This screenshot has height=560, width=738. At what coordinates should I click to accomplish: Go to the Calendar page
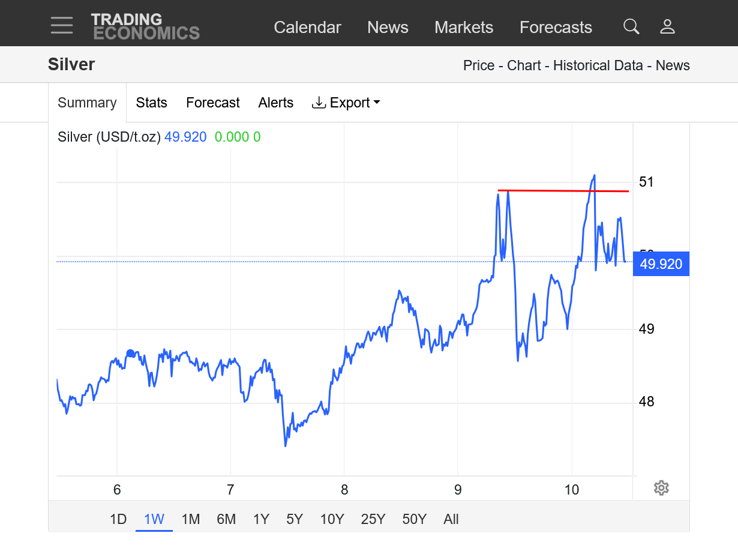click(x=307, y=28)
